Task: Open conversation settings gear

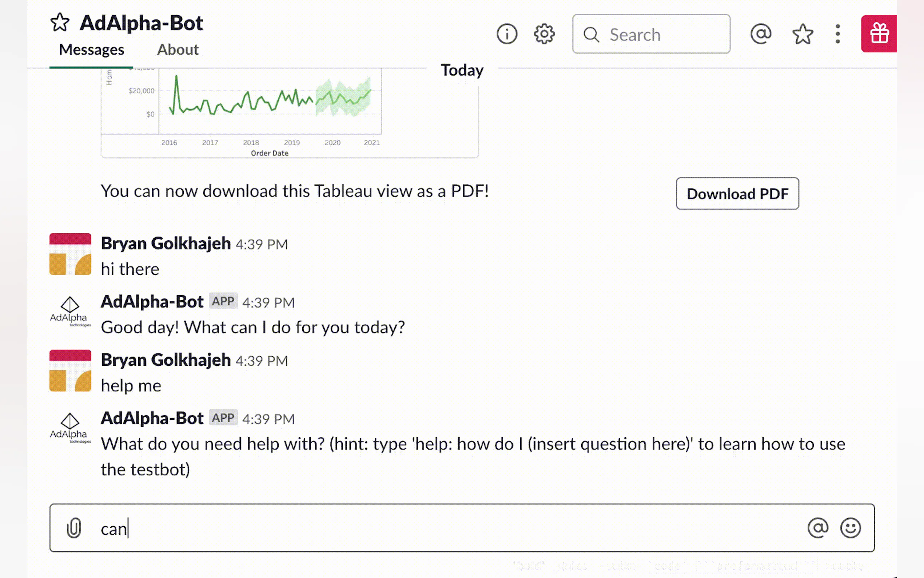Action: click(544, 34)
